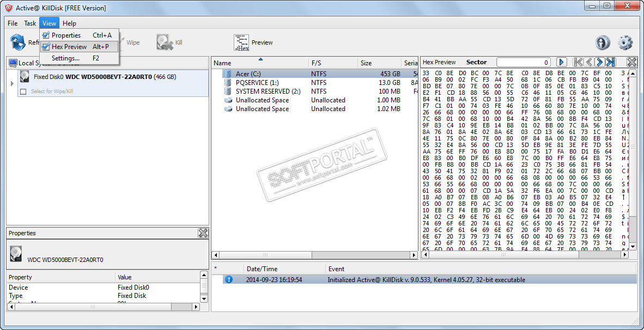Image resolution: width=644 pixels, height=330 pixels.
Task: Click the Serial column header
Action: [410, 63]
